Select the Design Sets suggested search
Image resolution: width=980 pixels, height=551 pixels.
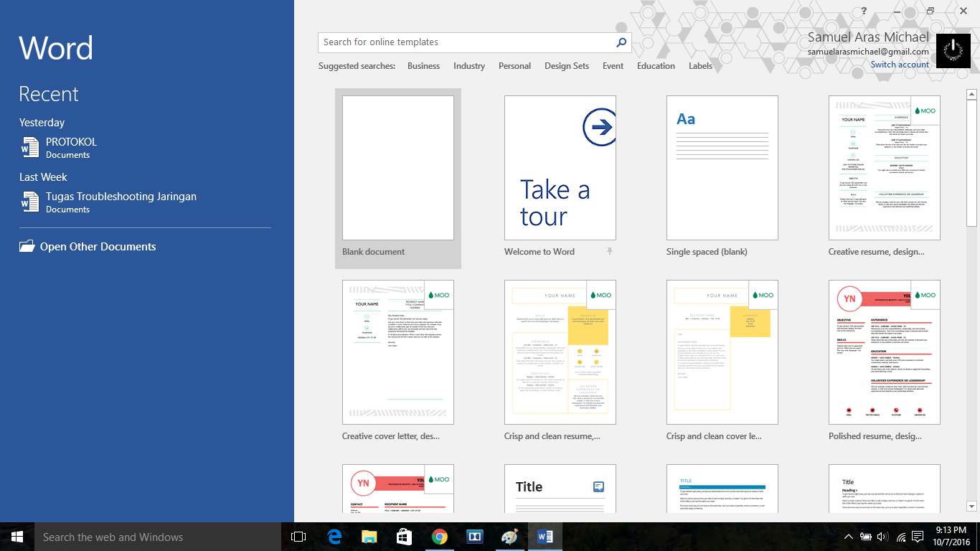[x=567, y=66]
